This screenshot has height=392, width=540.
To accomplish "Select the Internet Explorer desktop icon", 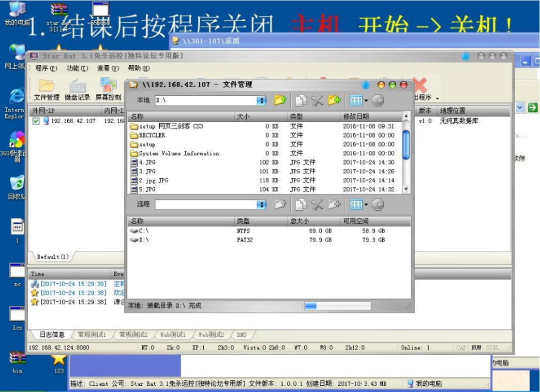I will pyautogui.click(x=16, y=103).
